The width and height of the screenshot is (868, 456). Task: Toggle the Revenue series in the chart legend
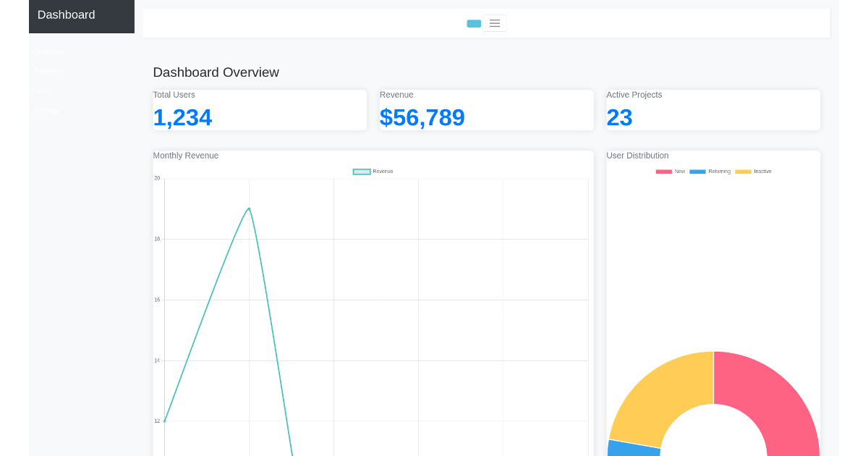pyautogui.click(x=372, y=171)
